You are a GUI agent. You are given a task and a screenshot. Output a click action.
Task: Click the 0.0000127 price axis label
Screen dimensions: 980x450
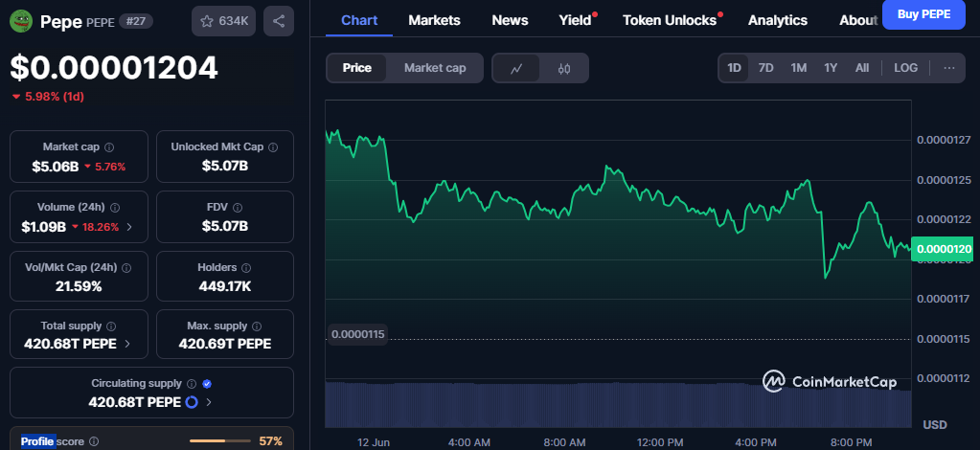[x=944, y=140]
